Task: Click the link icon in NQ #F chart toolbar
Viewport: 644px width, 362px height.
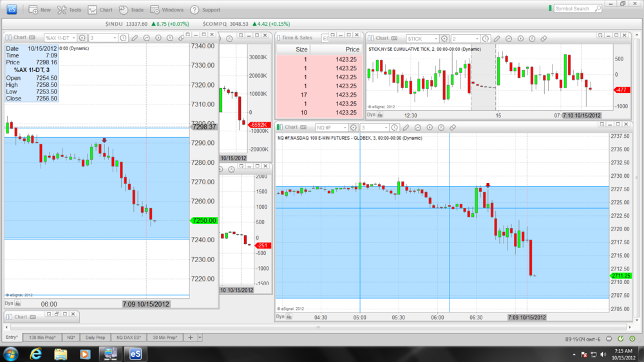Action: [x=453, y=128]
